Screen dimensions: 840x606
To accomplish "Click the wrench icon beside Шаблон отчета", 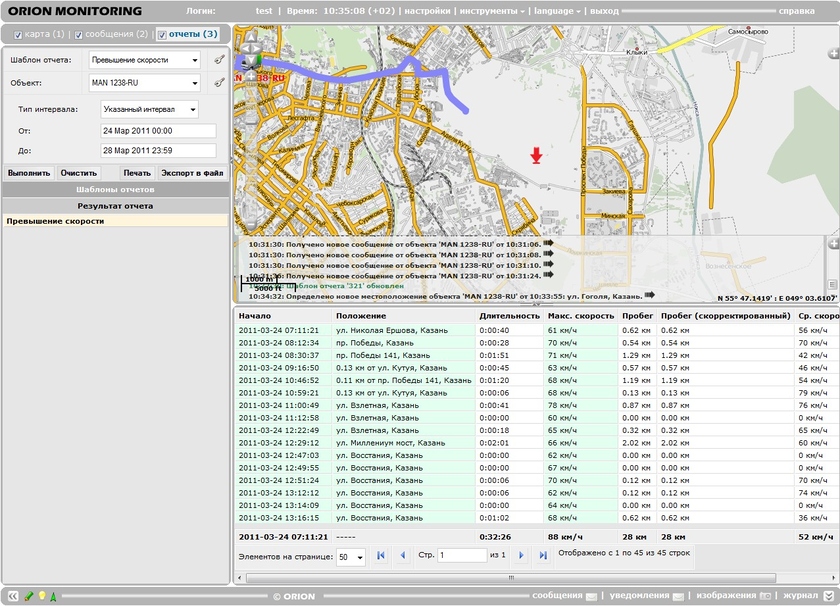I will click(220, 59).
